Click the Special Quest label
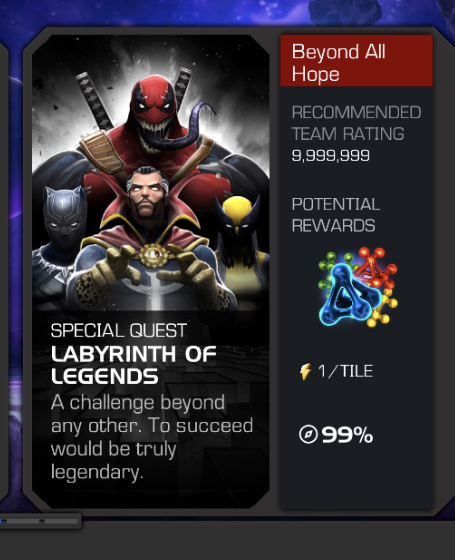Image resolution: width=455 pixels, height=560 pixels. [x=119, y=331]
